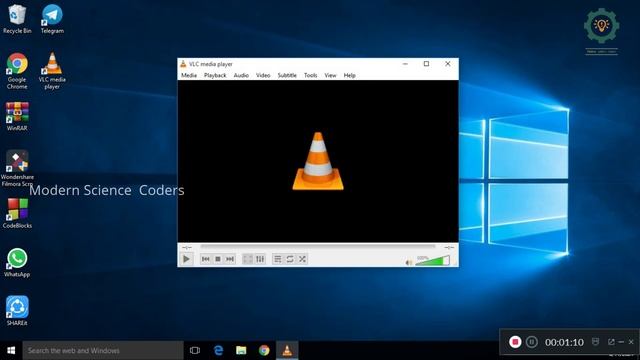Set volume on the green VLC volume slider
The height and width of the screenshot is (360, 640).
[x=433, y=260]
